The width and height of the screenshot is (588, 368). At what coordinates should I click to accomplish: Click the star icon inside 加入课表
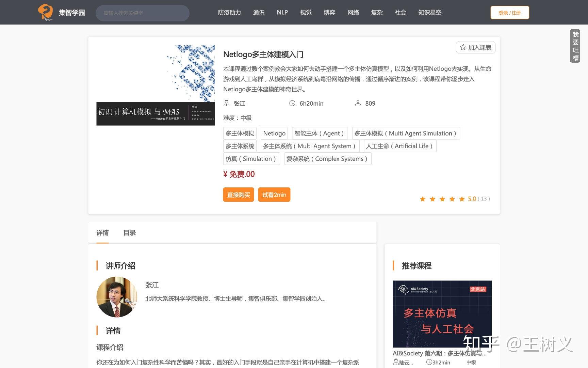click(x=463, y=47)
